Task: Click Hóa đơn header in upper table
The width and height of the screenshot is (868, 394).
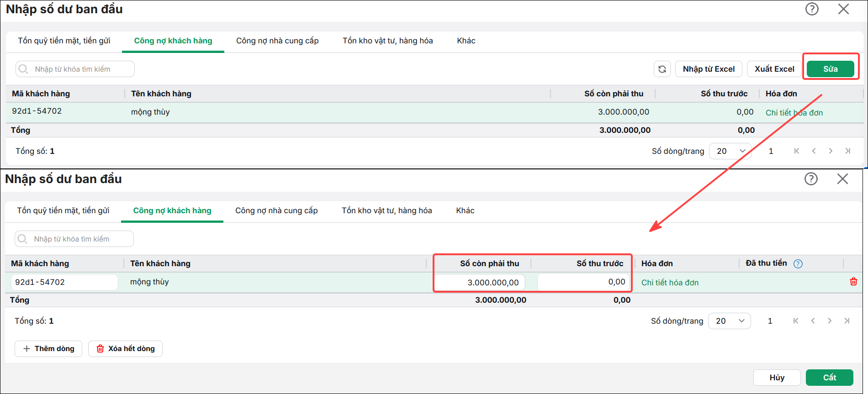Action: (x=781, y=94)
